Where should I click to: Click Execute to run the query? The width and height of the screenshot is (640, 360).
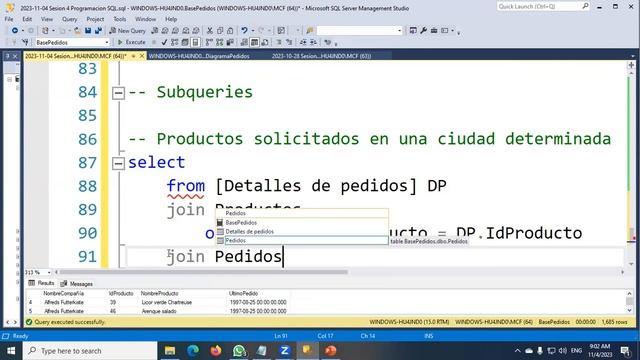[x=131, y=42]
